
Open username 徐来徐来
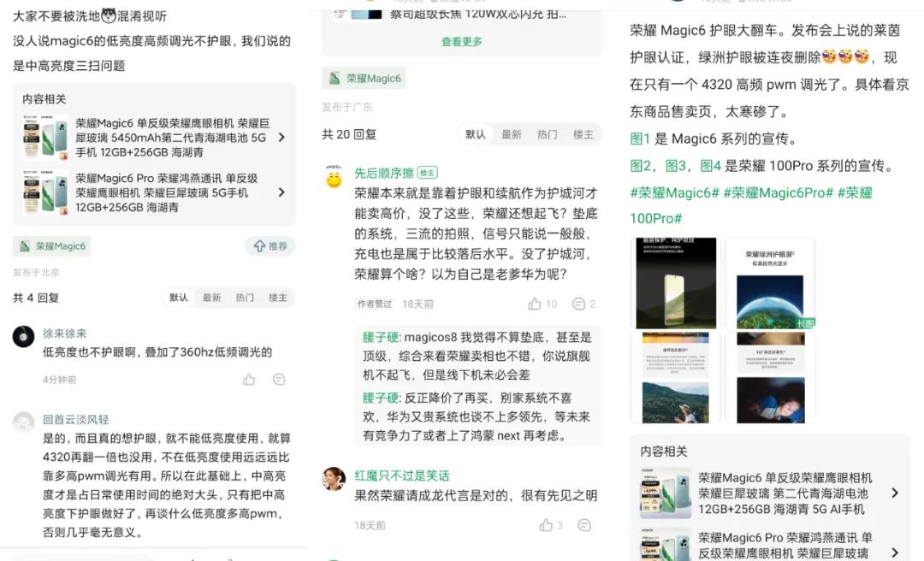tap(65, 333)
